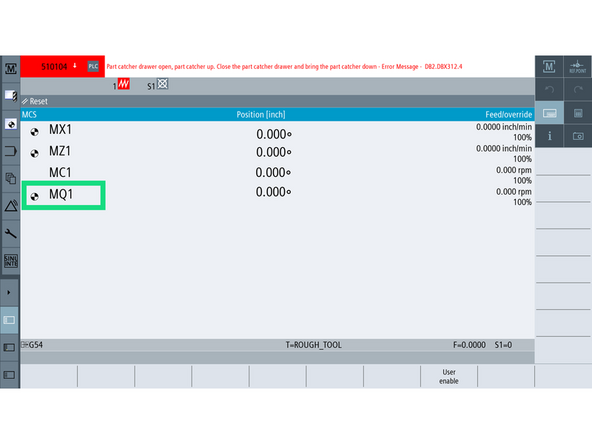Click MX1 feed value 0.0000 inch/min
This screenshot has height=444, width=592.
pyautogui.click(x=504, y=127)
